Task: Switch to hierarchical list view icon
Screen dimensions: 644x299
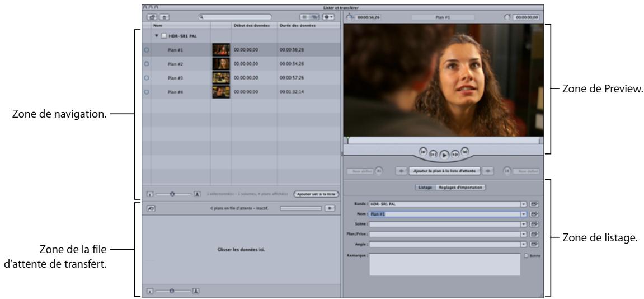Action: 315,17
